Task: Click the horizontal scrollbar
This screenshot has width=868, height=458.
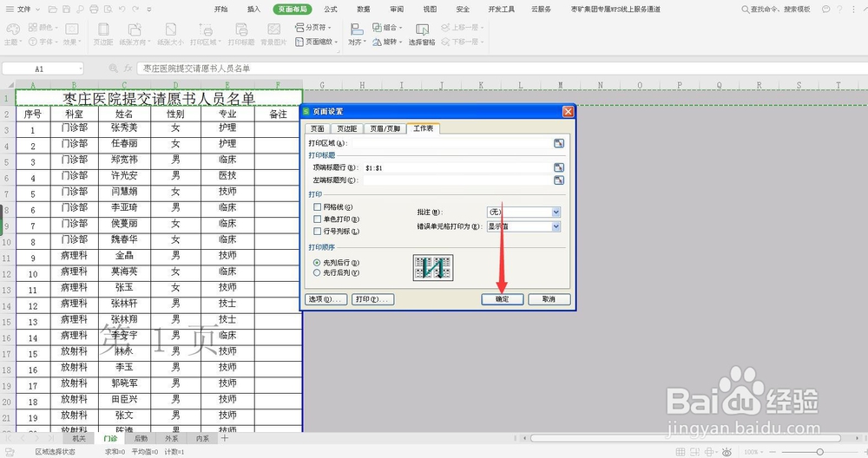Action: click(686, 438)
